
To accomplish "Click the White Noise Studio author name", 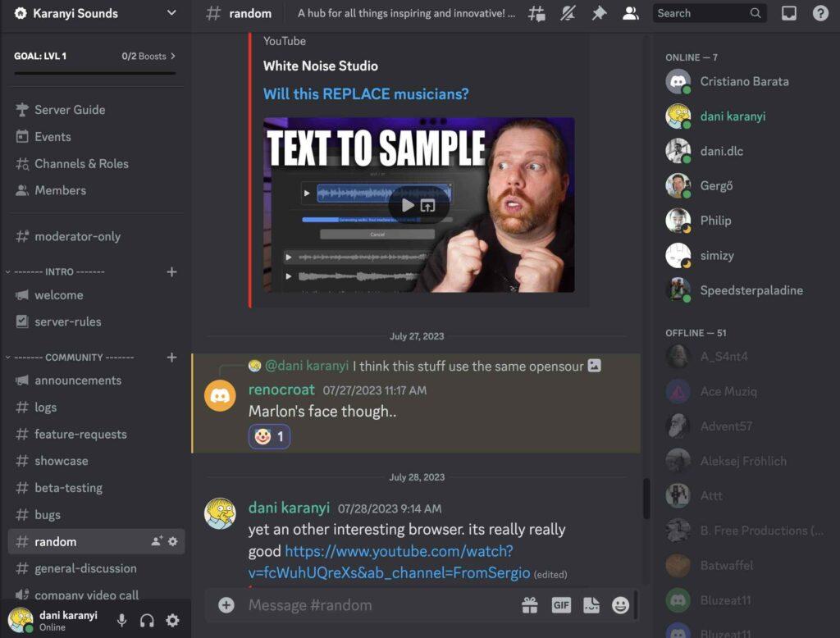I will [321, 66].
